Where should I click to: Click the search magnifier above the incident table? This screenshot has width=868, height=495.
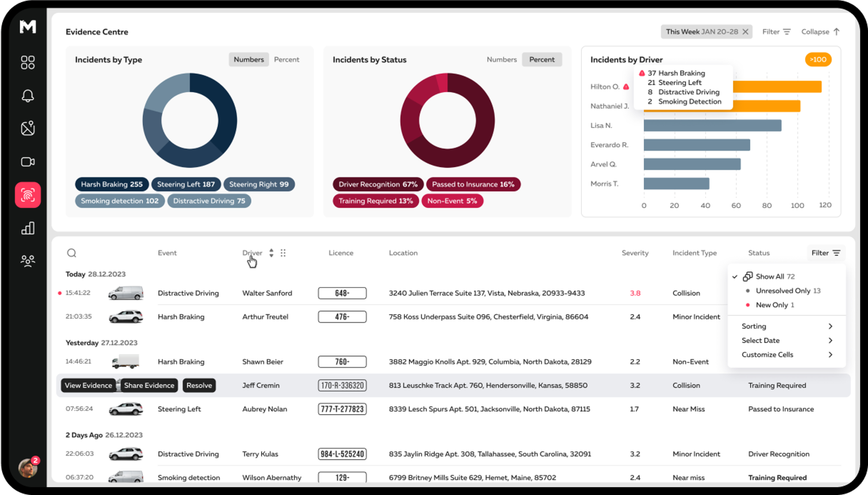tap(72, 253)
